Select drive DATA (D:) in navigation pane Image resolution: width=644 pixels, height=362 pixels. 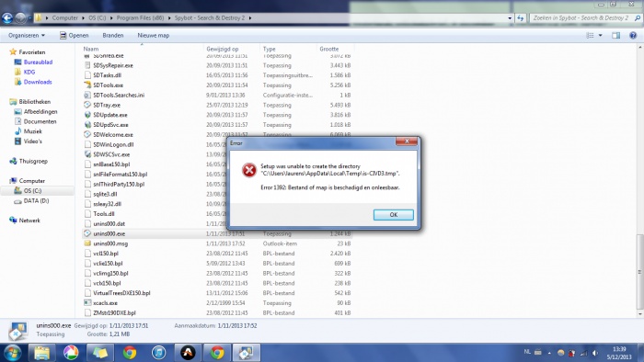click(36, 201)
